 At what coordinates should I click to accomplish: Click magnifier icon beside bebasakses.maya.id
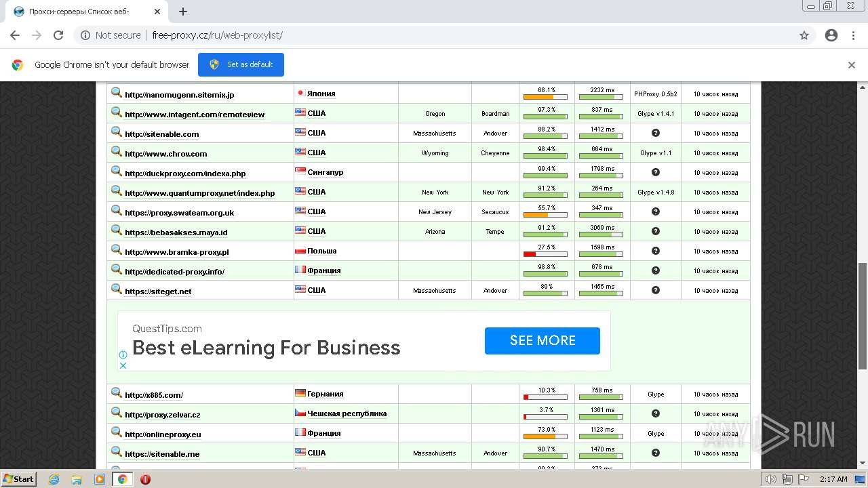(x=117, y=230)
